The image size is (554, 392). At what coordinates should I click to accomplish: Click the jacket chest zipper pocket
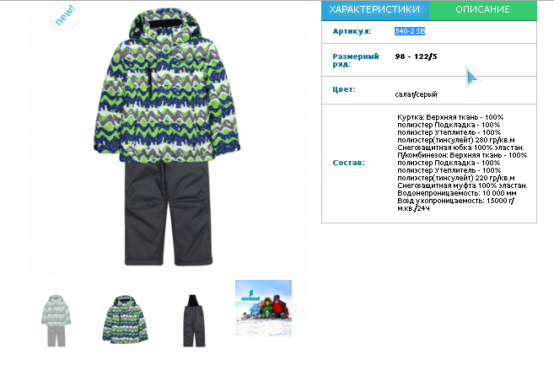click(150, 83)
